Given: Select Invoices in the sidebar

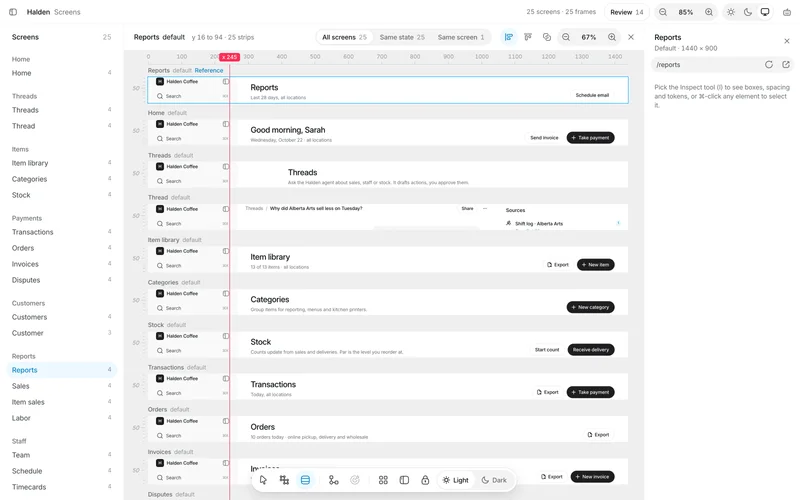Looking at the screenshot, I should point(61,264).
